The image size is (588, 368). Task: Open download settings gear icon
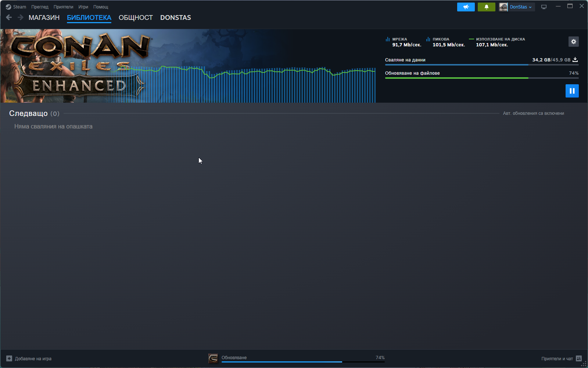574,42
